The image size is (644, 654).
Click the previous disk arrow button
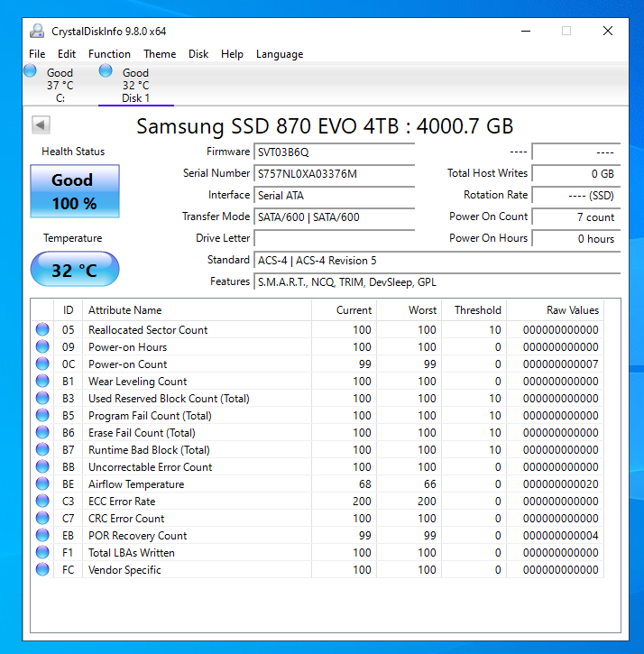click(41, 124)
